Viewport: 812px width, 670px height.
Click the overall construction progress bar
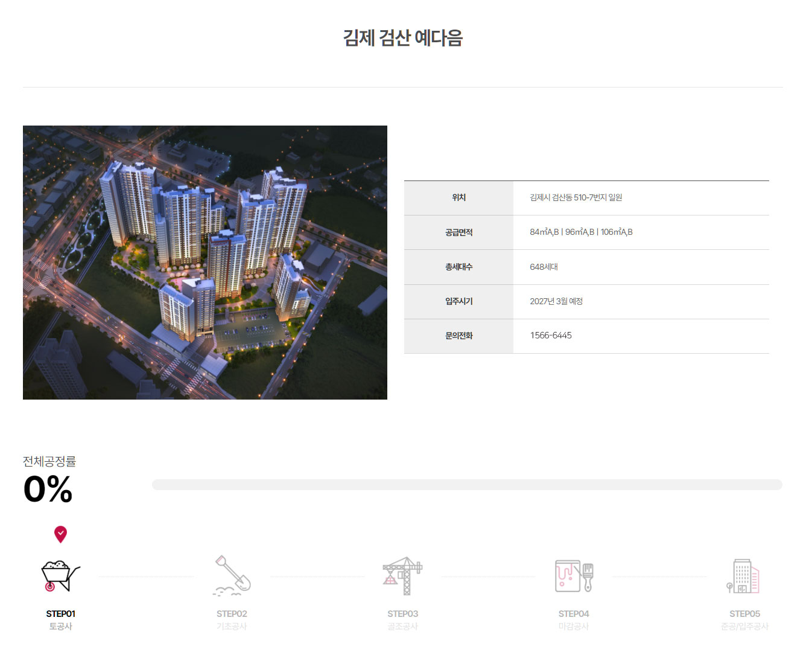467,485
